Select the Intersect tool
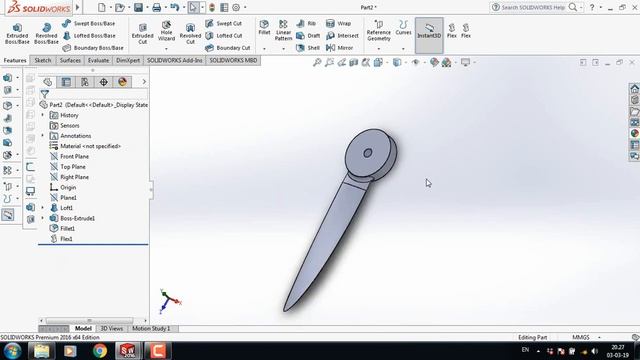This screenshot has width=640, height=360. [x=342, y=36]
